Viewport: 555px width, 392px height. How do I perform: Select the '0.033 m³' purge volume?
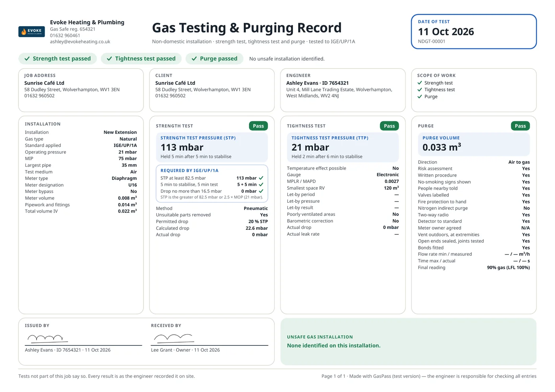point(442,147)
